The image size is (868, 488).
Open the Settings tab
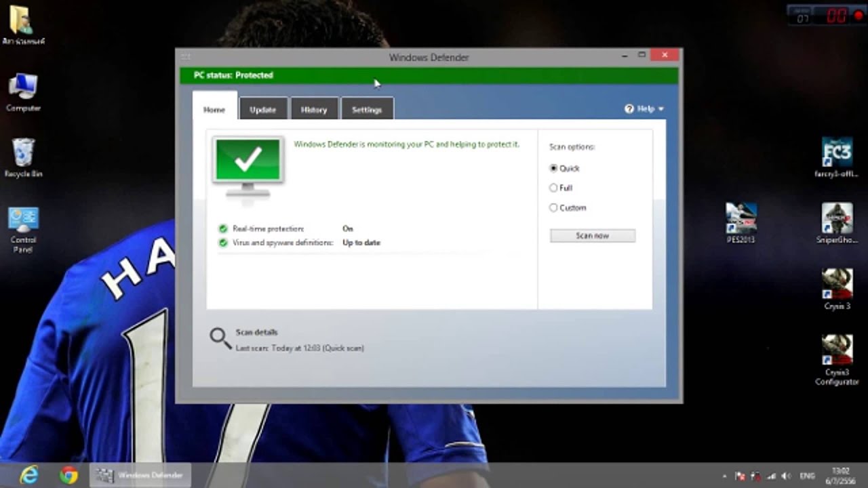click(x=367, y=109)
